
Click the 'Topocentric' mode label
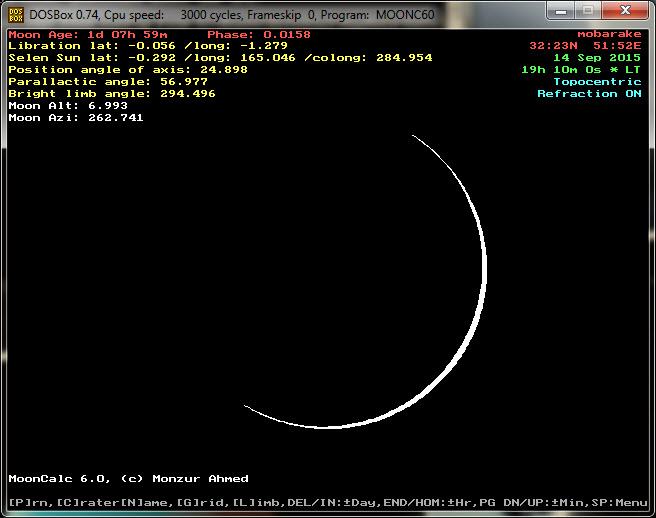coord(597,82)
